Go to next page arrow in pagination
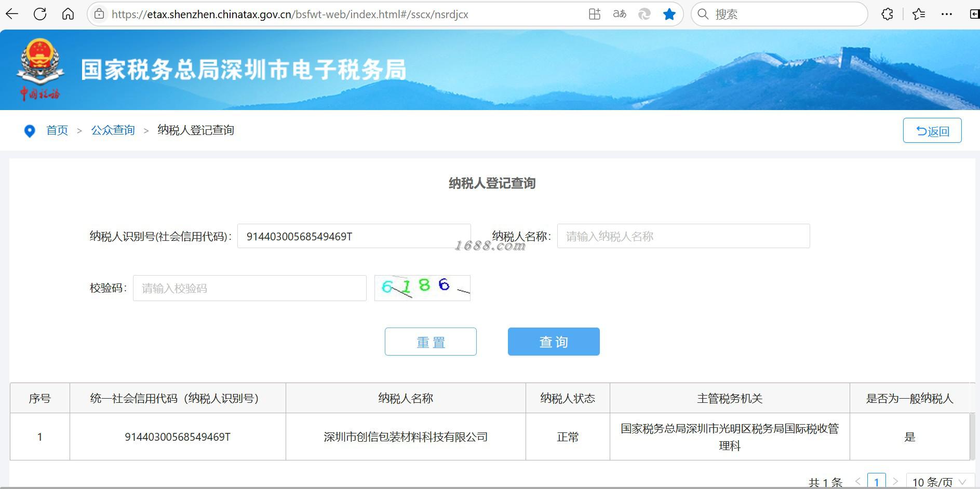 [x=895, y=482]
